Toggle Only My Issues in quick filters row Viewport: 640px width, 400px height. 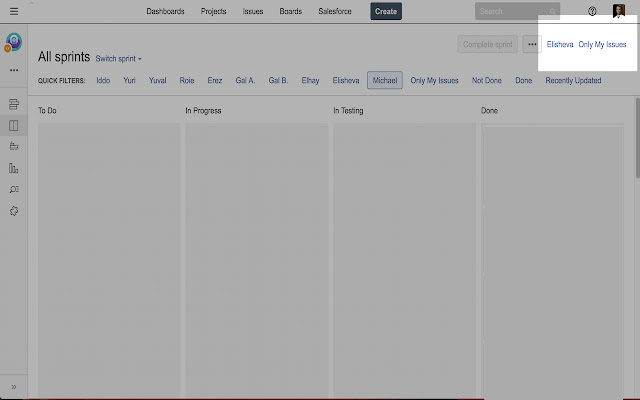[434, 80]
